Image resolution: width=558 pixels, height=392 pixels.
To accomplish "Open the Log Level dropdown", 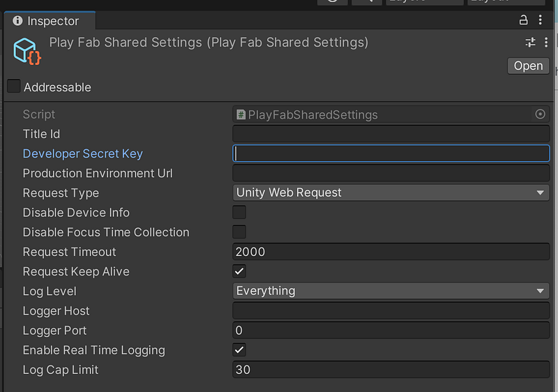I will (x=391, y=291).
